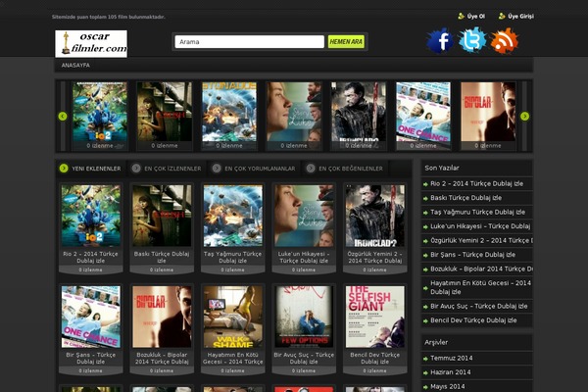Open the Mayıs 2014 archive

click(x=448, y=387)
